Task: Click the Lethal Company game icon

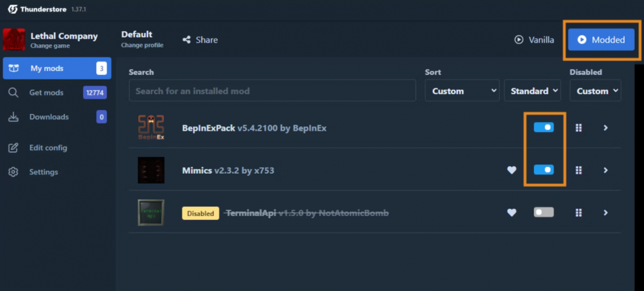Action: (14, 40)
